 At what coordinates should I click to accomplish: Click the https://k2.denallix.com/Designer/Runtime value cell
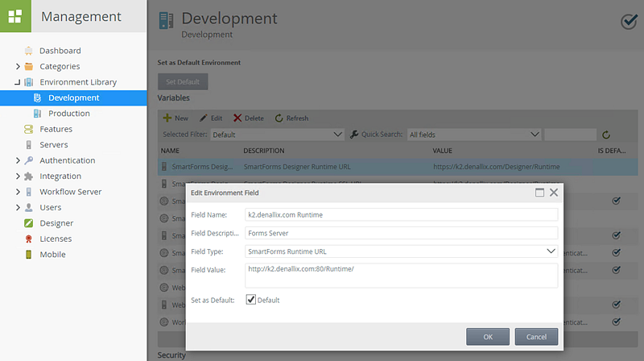(x=496, y=167)
